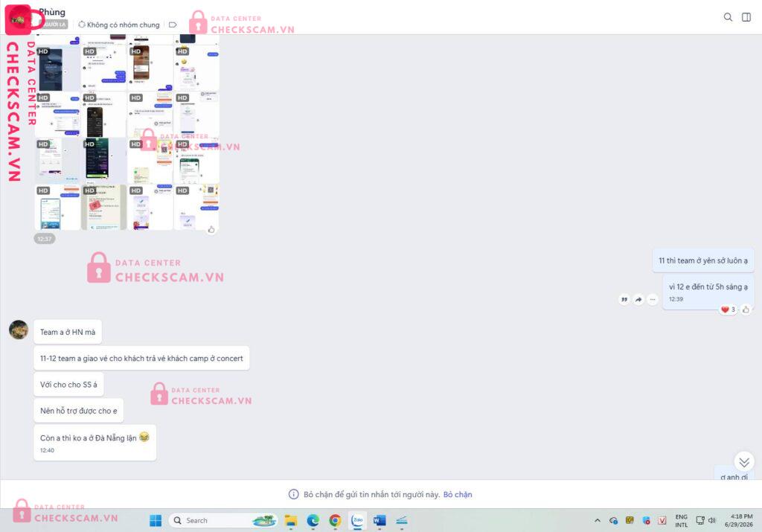
Task: Click the heart reaction count
Action: tap(728, 310)
